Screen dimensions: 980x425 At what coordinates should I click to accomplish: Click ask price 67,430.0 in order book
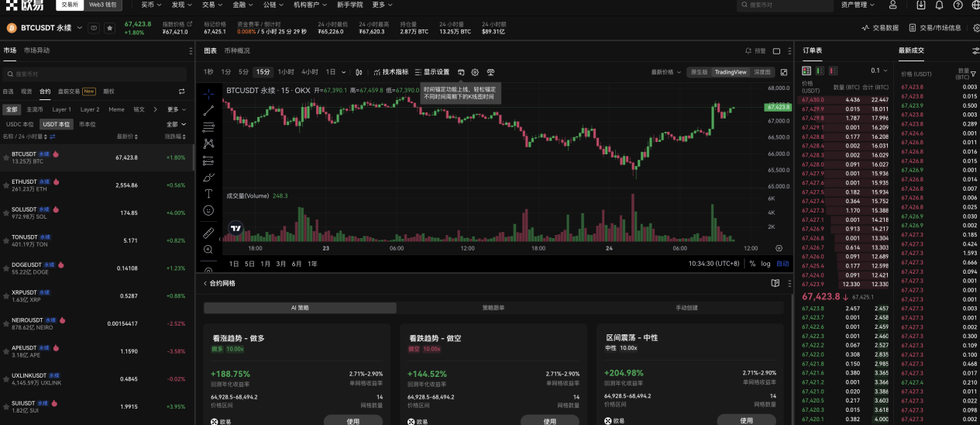click(x=812, y=99)
